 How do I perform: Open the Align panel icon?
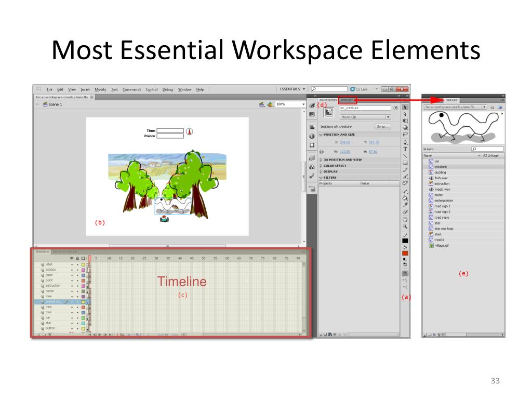(312, 127)
